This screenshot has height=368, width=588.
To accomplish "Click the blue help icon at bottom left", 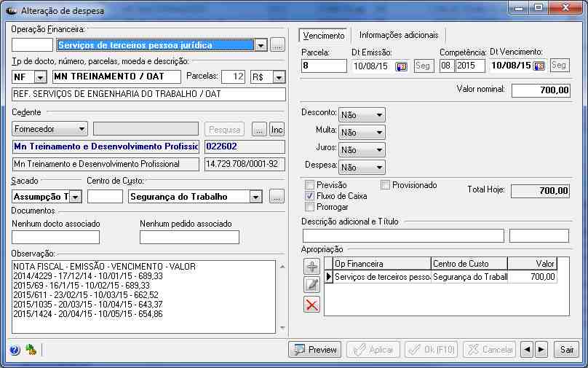I will [x=15, y=350].
